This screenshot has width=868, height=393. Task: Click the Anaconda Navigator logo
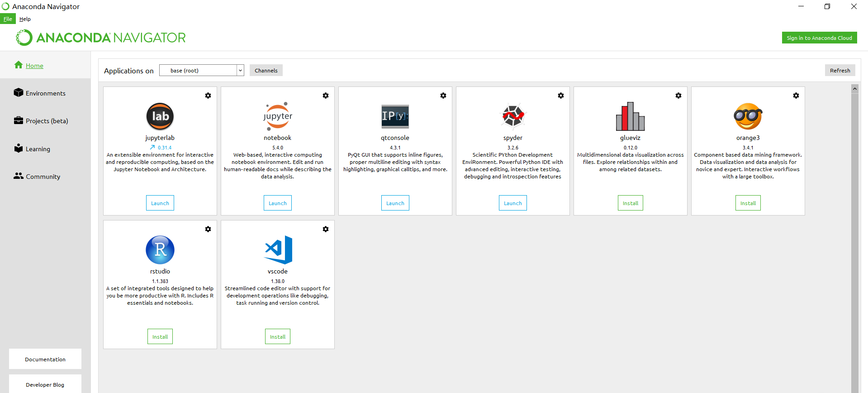tap(101, 38)
